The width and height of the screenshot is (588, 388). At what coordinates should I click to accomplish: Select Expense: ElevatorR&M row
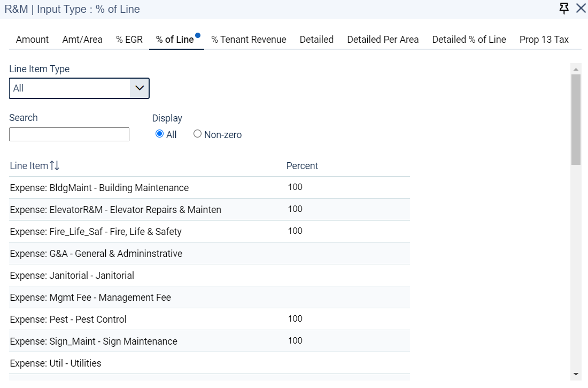(x=209, y=210)
